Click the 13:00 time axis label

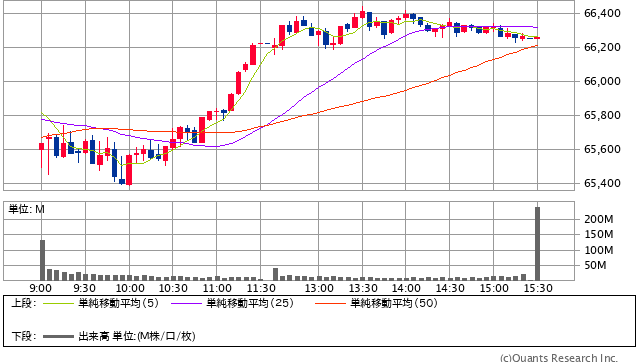tap(319, 288)
